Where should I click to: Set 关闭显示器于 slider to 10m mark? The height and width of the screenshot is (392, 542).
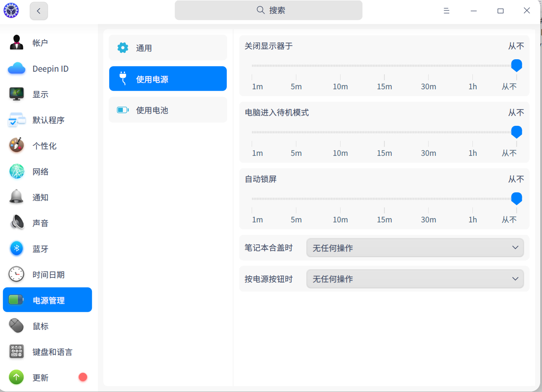click(x=340, y=66)
